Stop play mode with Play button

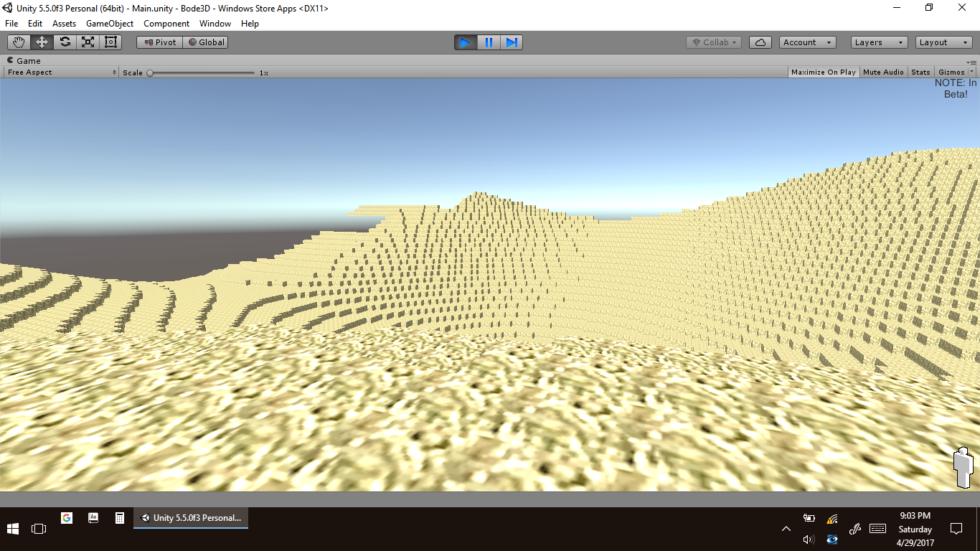pos(465,42)
